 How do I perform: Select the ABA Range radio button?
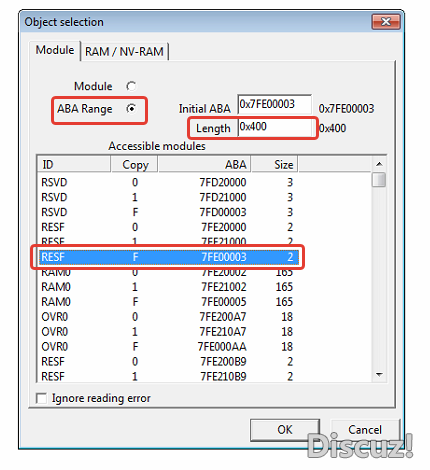click(x=131, y=109)
